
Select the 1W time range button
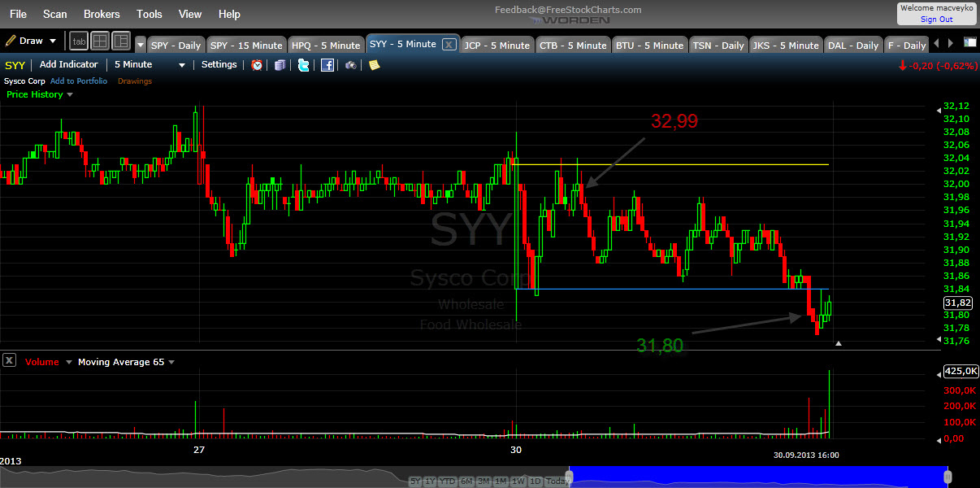(x=518, y=481)
